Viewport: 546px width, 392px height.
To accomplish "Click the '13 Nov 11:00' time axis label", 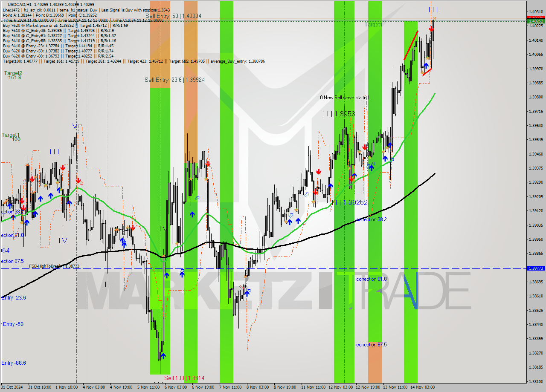I will click(395, 387).
